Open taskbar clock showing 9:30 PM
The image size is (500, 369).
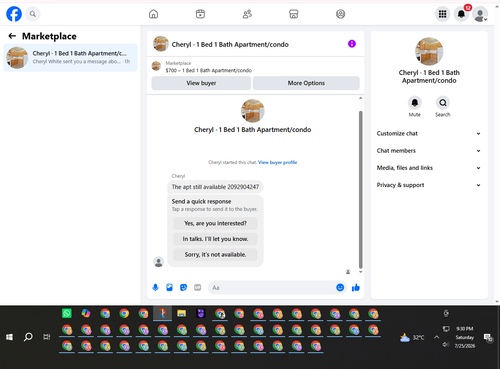point(465,337)
